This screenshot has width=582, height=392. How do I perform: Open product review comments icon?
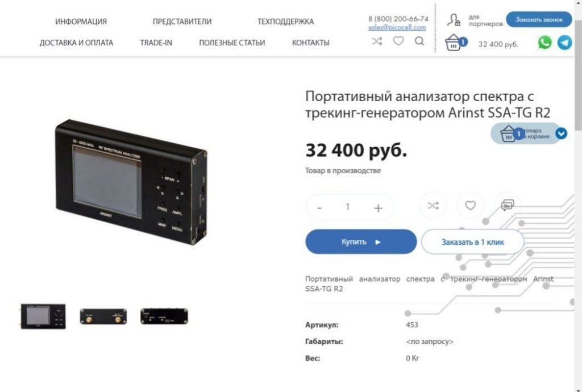[x=508, y=205]
